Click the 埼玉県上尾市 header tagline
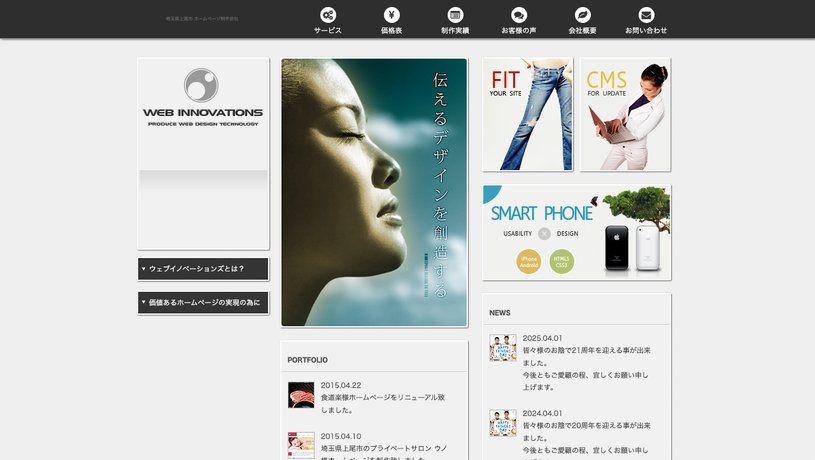 coord(202,19)
